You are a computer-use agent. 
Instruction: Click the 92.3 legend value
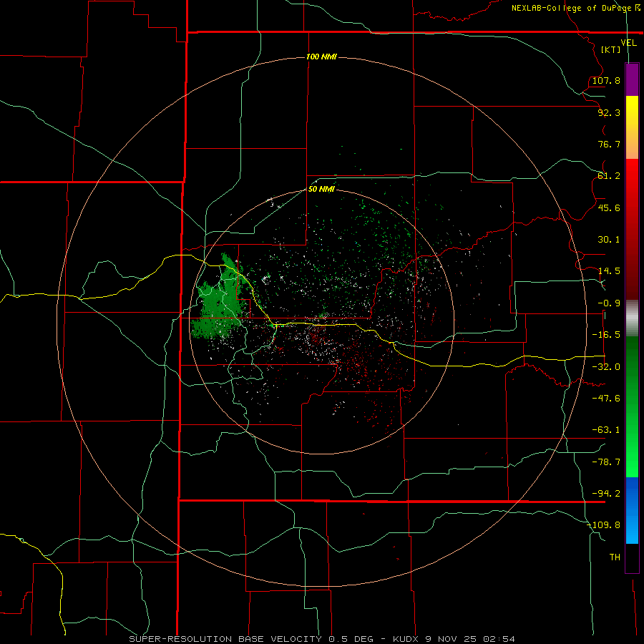(x=609, y=112)
